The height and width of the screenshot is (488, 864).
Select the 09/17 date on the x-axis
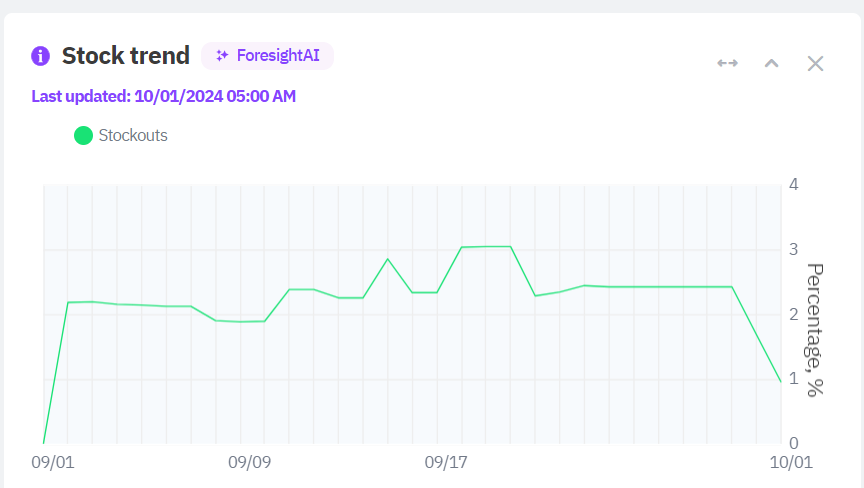[x=446, y=463]
